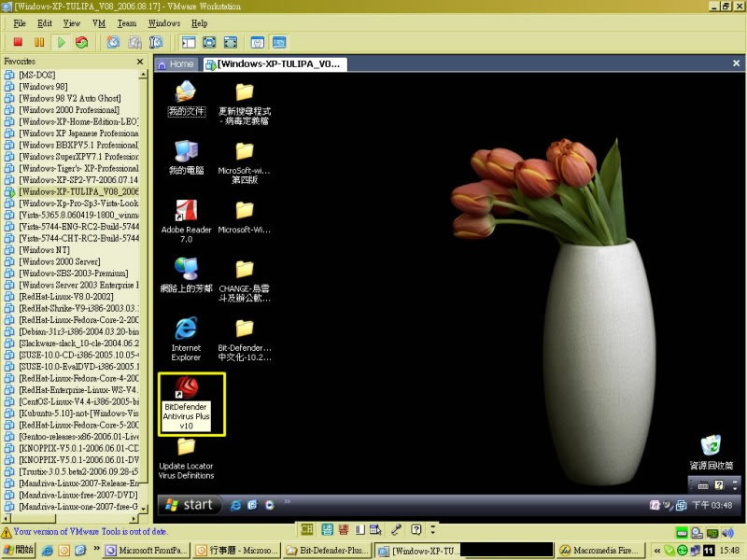
Task: Click the guest Start button
Action: (190, 504)
